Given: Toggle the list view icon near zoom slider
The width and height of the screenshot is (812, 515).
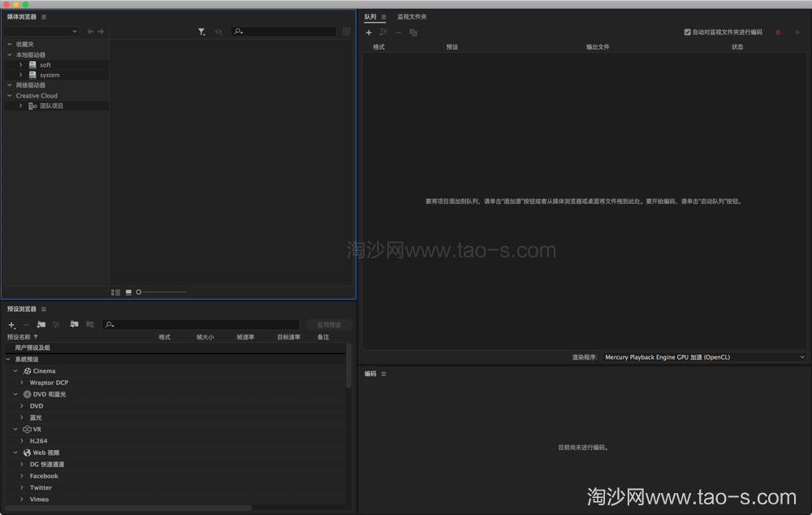Looking at the screenshot, I should [115, 292].
